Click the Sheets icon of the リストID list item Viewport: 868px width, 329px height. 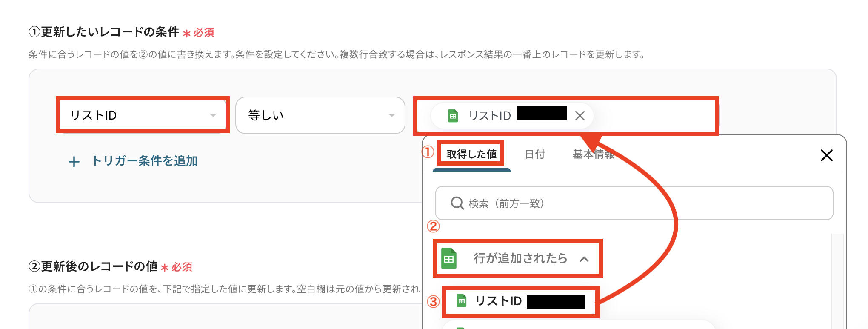click(462, 301)
